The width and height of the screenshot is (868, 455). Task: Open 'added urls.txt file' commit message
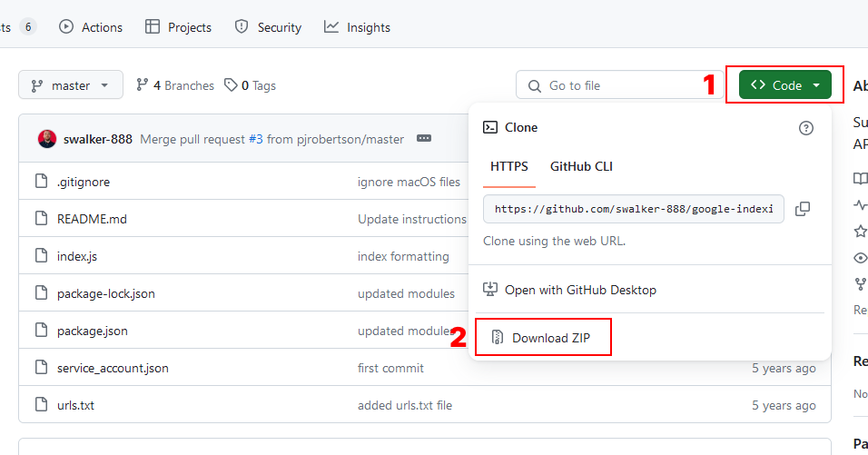click(x=405, y=405)
